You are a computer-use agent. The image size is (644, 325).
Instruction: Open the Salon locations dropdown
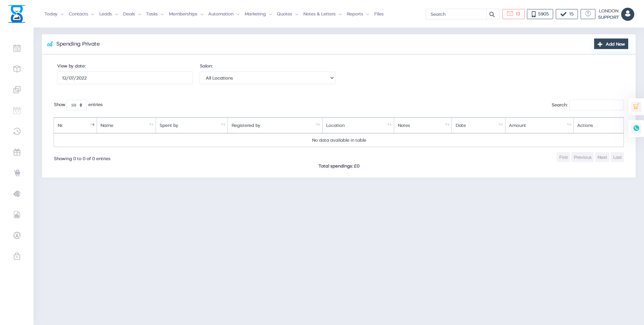point(267,78)
